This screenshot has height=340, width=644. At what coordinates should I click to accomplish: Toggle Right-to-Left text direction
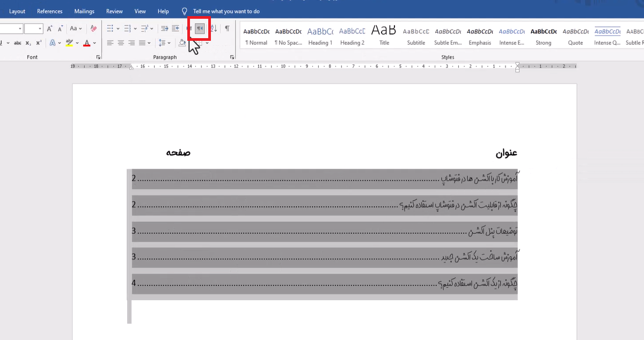click(x=200, y=28)
